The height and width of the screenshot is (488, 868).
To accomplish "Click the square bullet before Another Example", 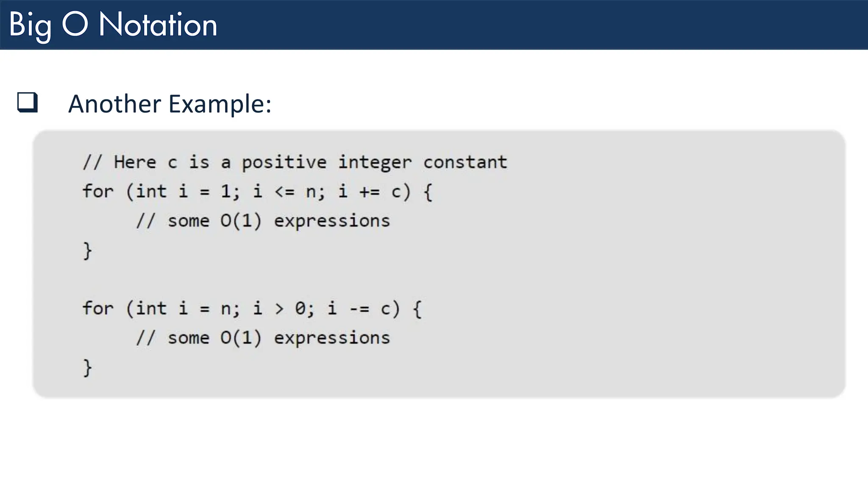I will [x=28, y=103].
